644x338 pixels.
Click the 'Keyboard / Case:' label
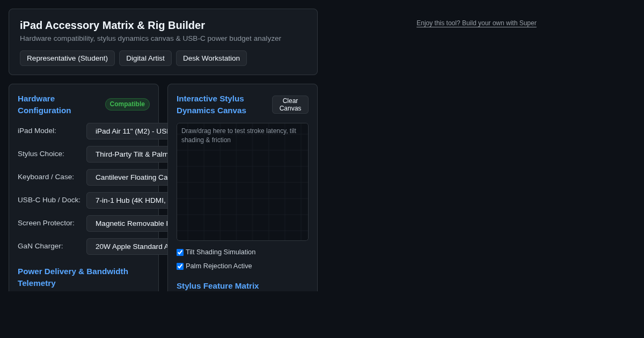coord(46,177)
